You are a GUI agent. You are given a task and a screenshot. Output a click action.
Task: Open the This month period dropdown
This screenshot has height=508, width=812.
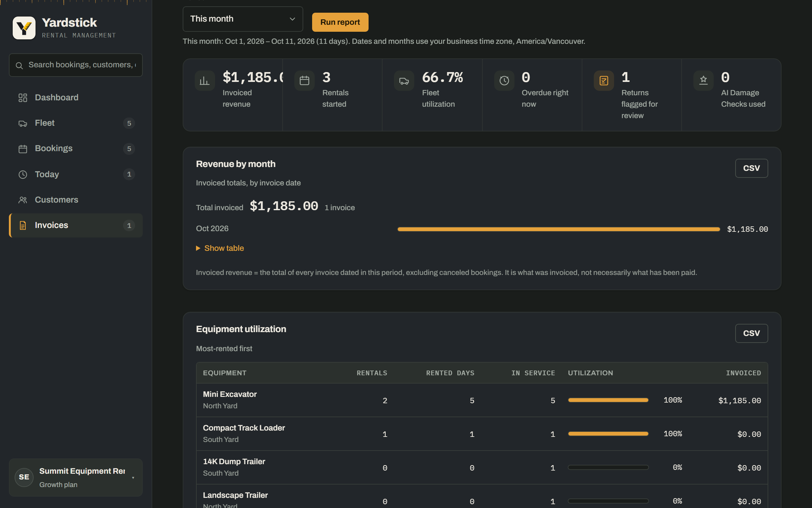(x=243, y=19)
